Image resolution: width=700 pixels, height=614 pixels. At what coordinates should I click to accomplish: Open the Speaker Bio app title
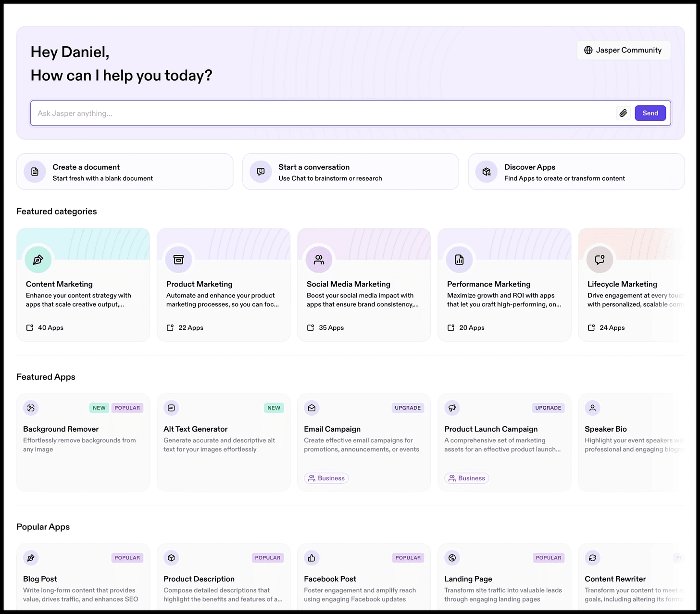(x=606, y=429)
